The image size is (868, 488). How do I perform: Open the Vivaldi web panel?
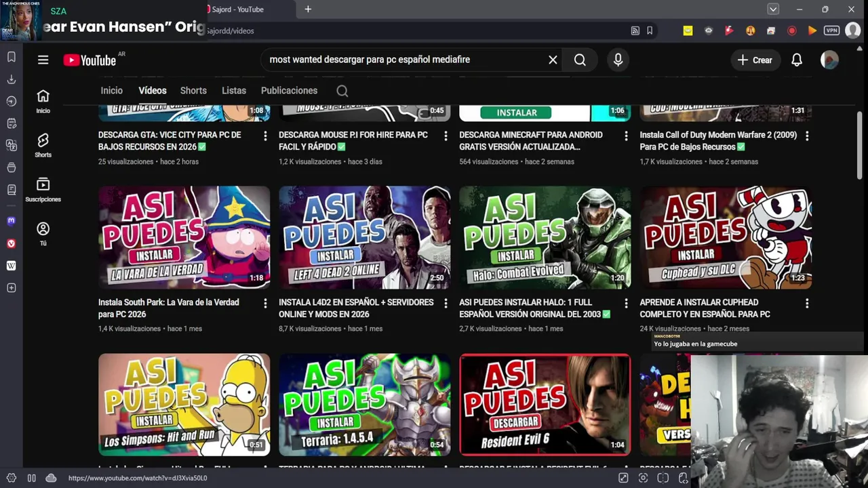tap(12, 243)
